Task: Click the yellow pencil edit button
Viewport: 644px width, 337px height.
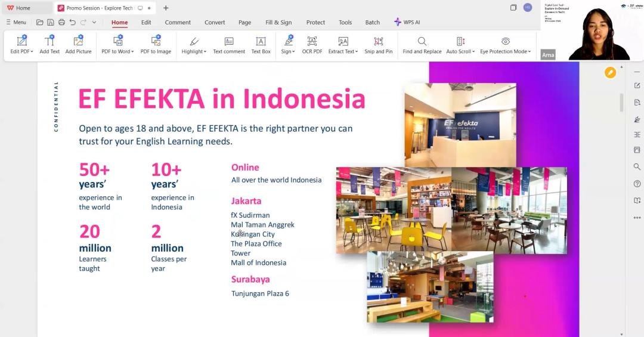Action: (610, 72)
